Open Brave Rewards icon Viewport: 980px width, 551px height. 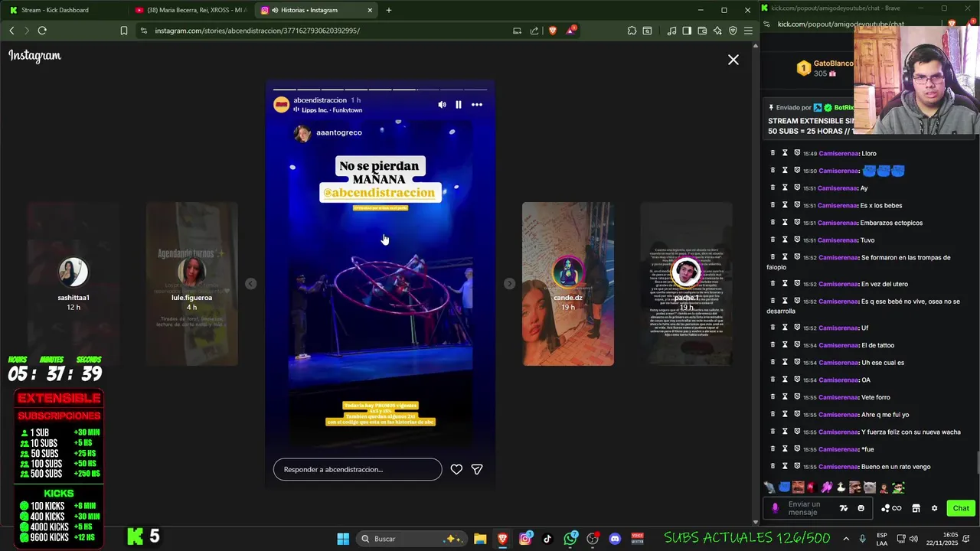coord(571,31)
